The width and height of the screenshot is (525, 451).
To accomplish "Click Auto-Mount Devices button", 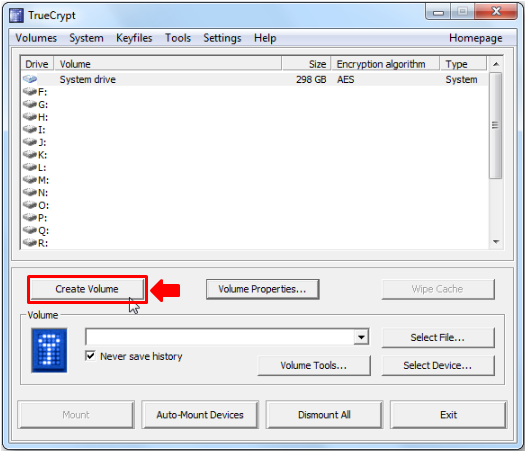I will tap(200, 415).
